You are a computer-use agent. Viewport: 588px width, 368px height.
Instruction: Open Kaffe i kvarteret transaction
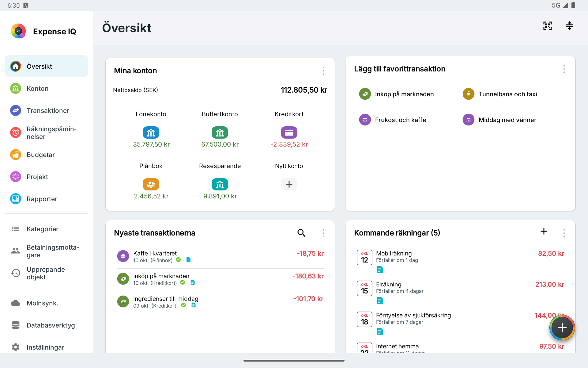(x=220, y=257)
